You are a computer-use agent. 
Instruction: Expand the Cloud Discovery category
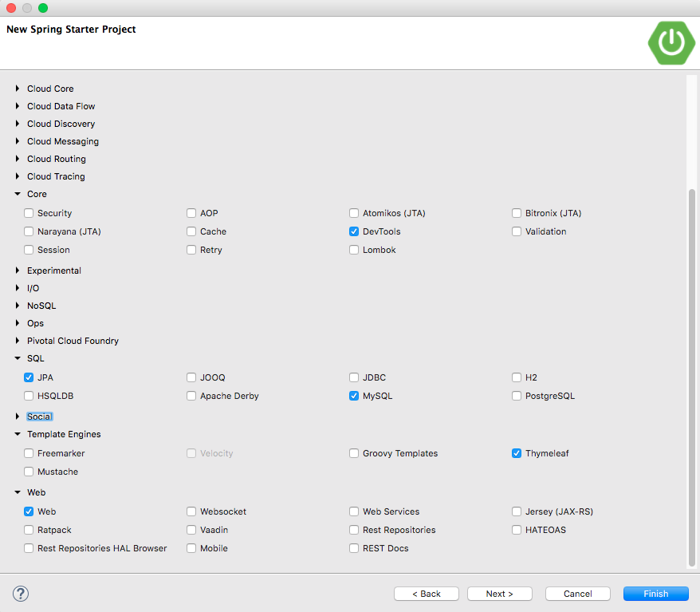tap(18, 124)
